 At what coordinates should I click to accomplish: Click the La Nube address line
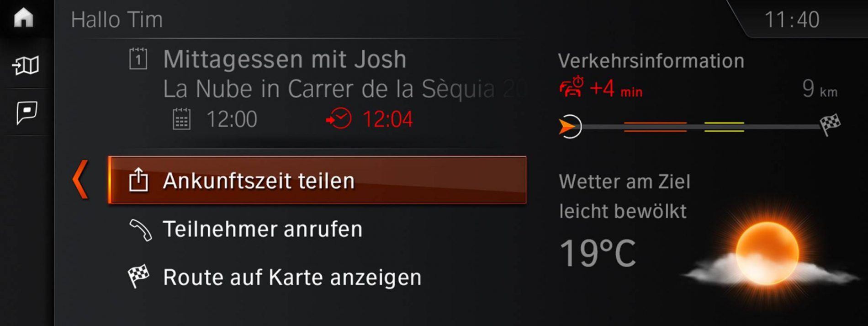tap(345, 89)
